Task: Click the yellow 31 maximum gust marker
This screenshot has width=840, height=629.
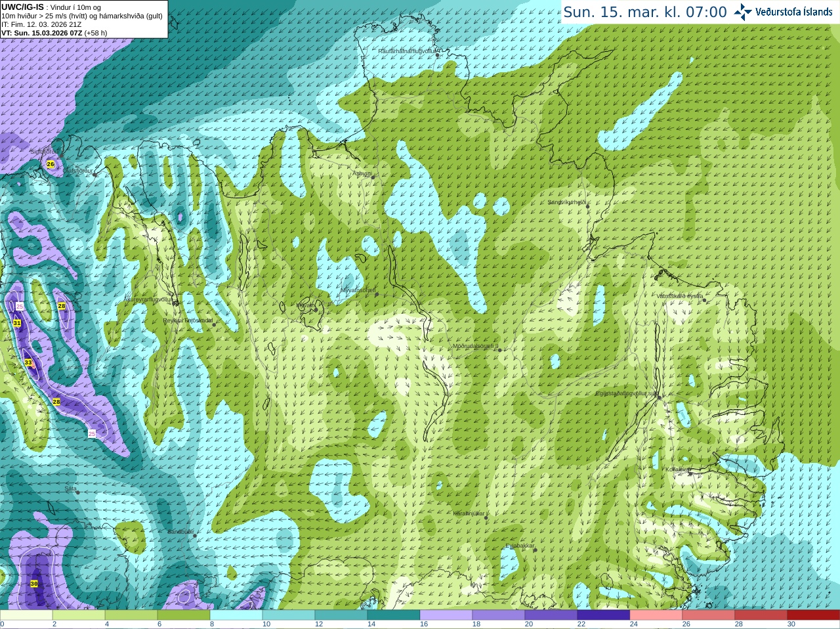Action: coord(17,323)
